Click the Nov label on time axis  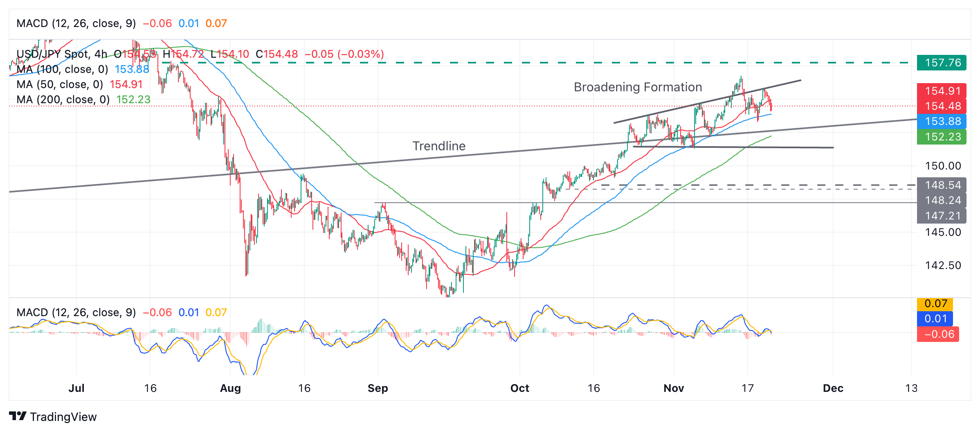[674, 388]
